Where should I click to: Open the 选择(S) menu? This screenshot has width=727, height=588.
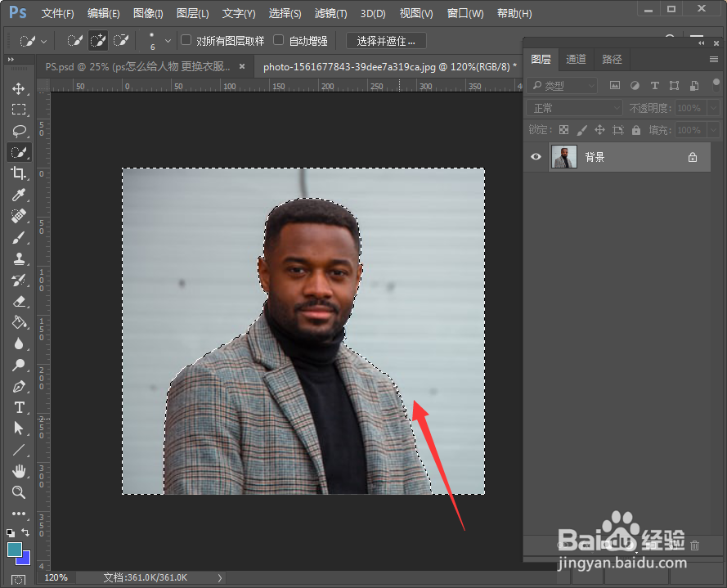pos(285,13)
